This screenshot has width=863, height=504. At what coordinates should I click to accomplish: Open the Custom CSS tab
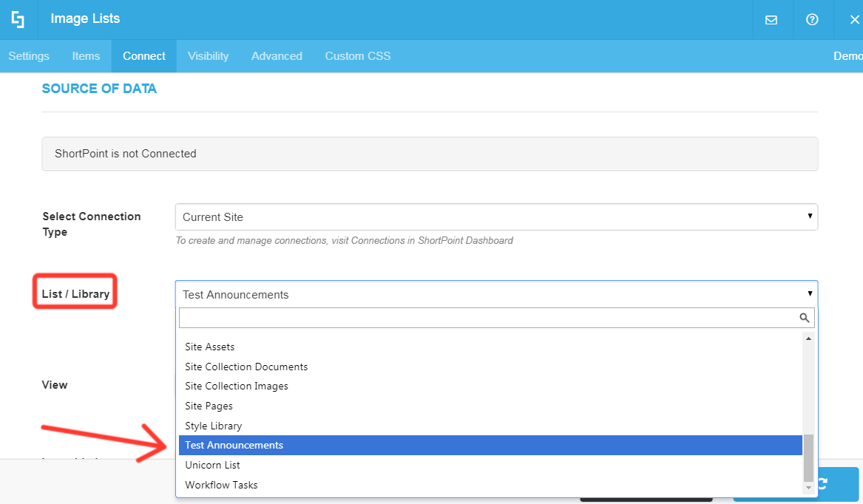pyautogui.click(x=357, y=56)
